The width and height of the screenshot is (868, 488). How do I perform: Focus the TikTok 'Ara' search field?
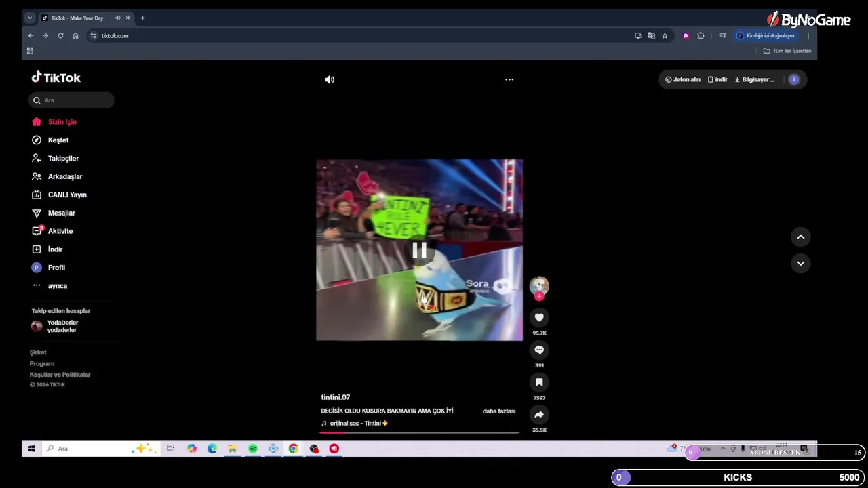pos(71,100)
